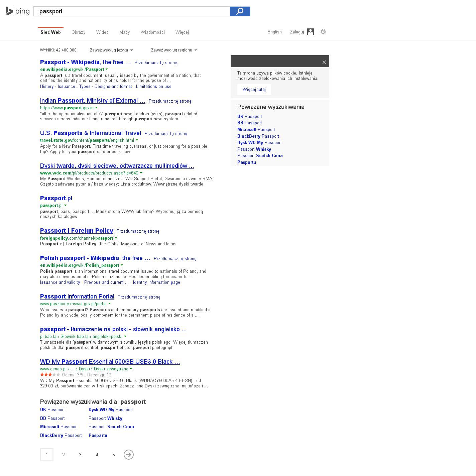Open the Mapy tab
Viewport: 476px width, 476px height.
click(x=124, y=32)
